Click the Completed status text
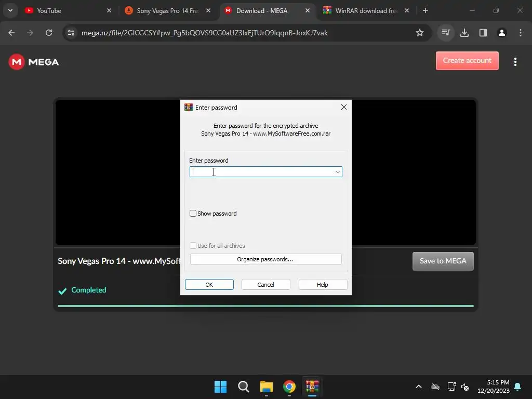This screenshot has width=532, height=399. (x=88, y=290)
